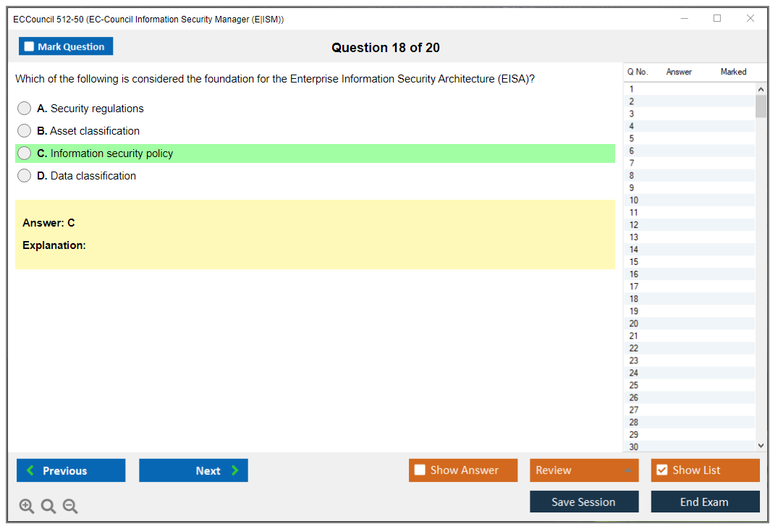
Task: Expand the Review dropdown menu
Action: click(627, 470)
